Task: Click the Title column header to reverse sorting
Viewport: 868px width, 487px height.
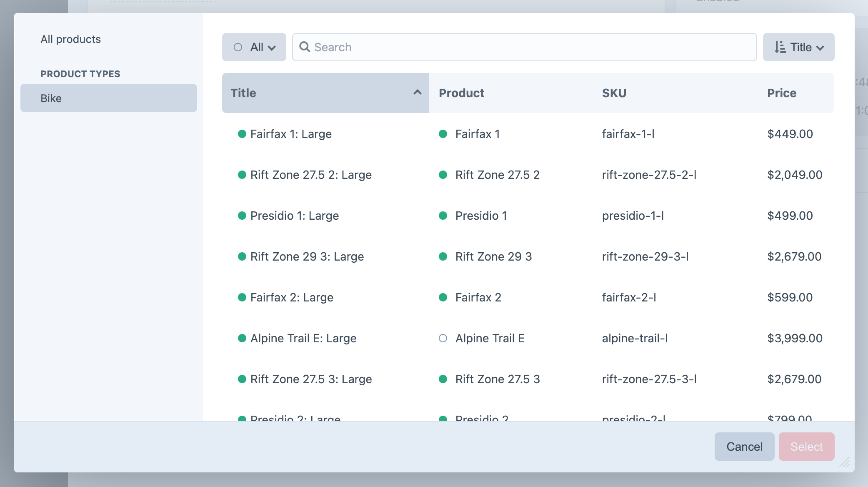Action: 243,93
